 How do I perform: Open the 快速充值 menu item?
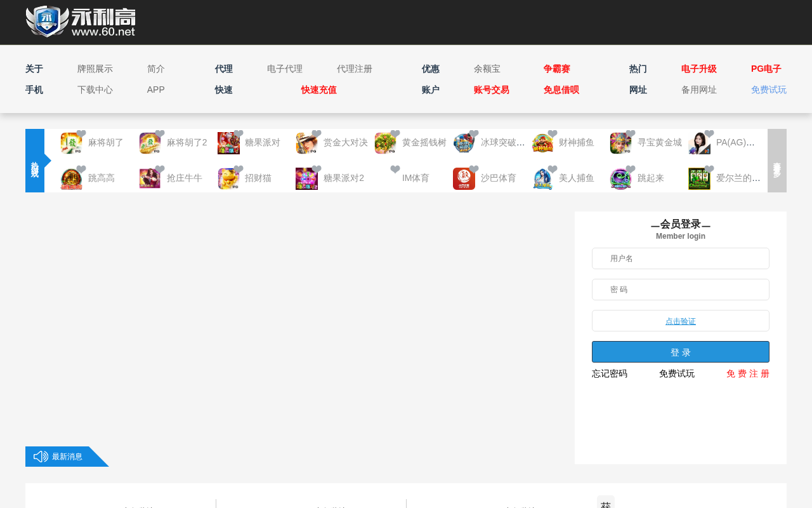319,90
